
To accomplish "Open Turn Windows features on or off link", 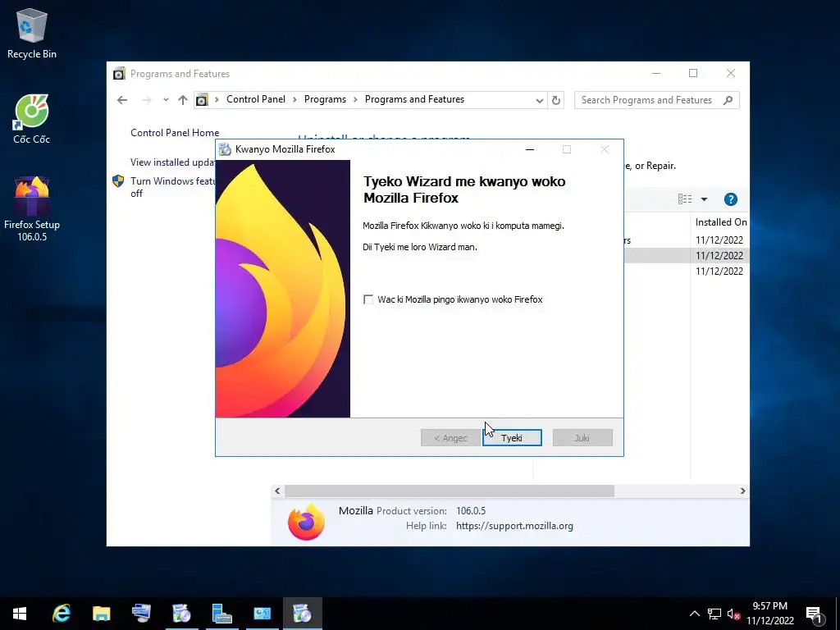I will tap(172, 187).
